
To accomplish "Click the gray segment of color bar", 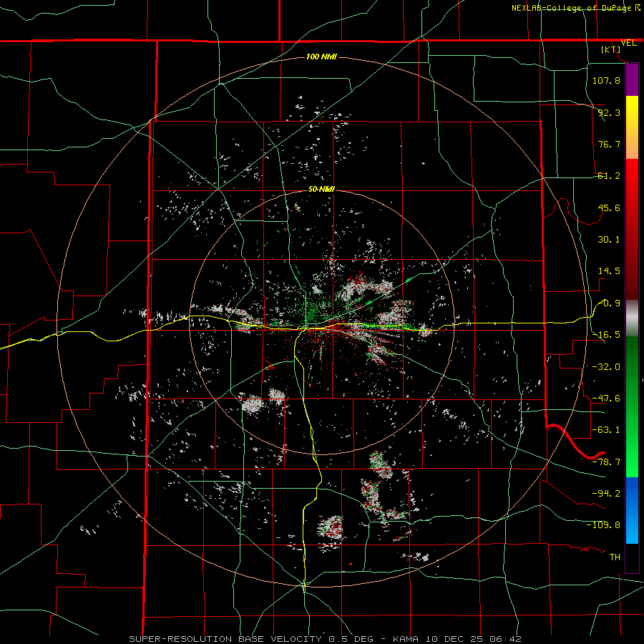I will pos(632,318).
